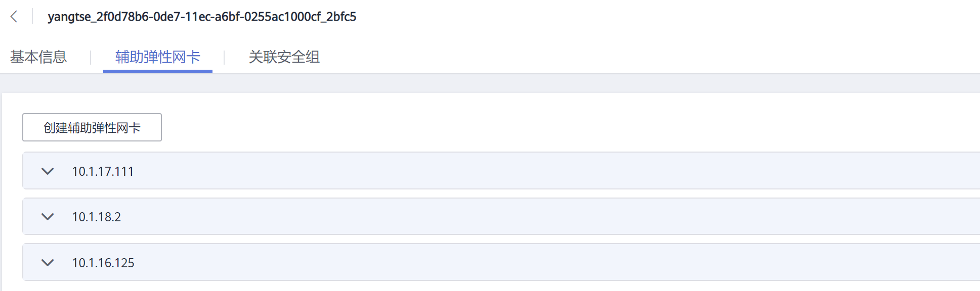
Task: Expand the 10.1.16.125 row chevron
Action: 48,263
